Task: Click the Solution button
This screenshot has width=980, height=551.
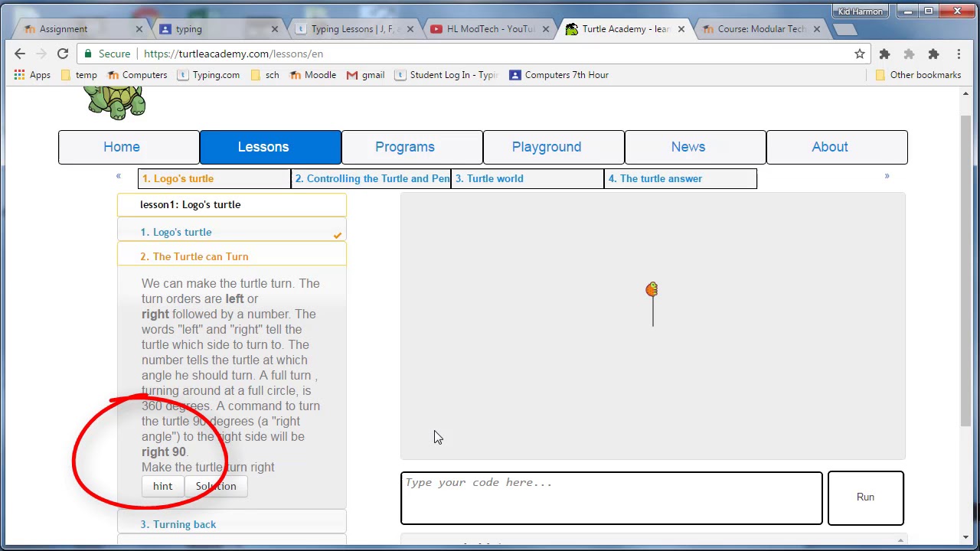Action: click(x=216, y=486)
